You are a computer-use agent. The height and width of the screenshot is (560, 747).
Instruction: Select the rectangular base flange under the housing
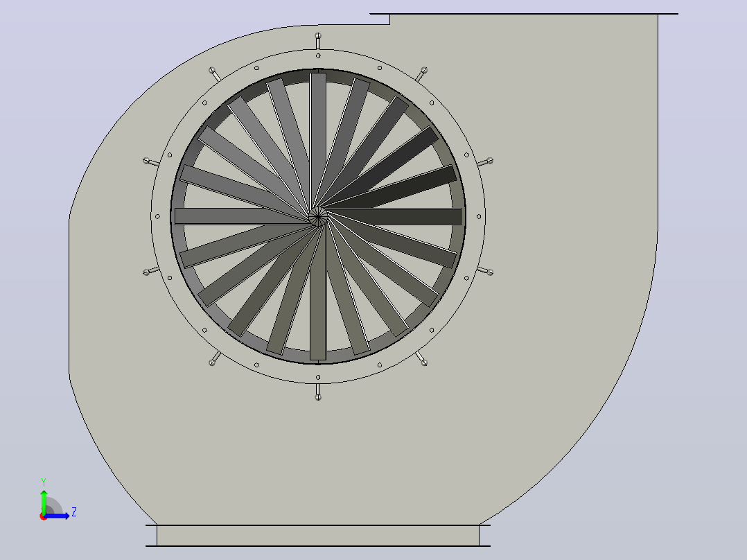pos(318,535)
